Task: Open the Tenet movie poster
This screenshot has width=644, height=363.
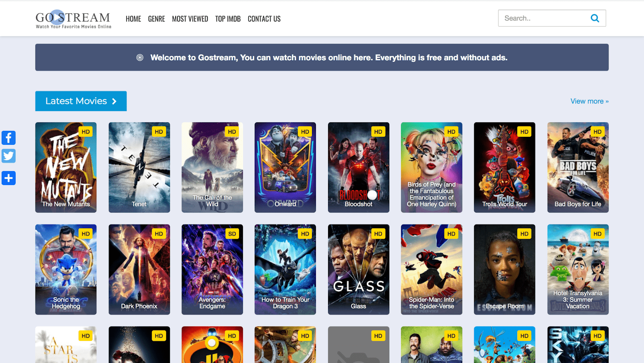Action: pos(139,167)
